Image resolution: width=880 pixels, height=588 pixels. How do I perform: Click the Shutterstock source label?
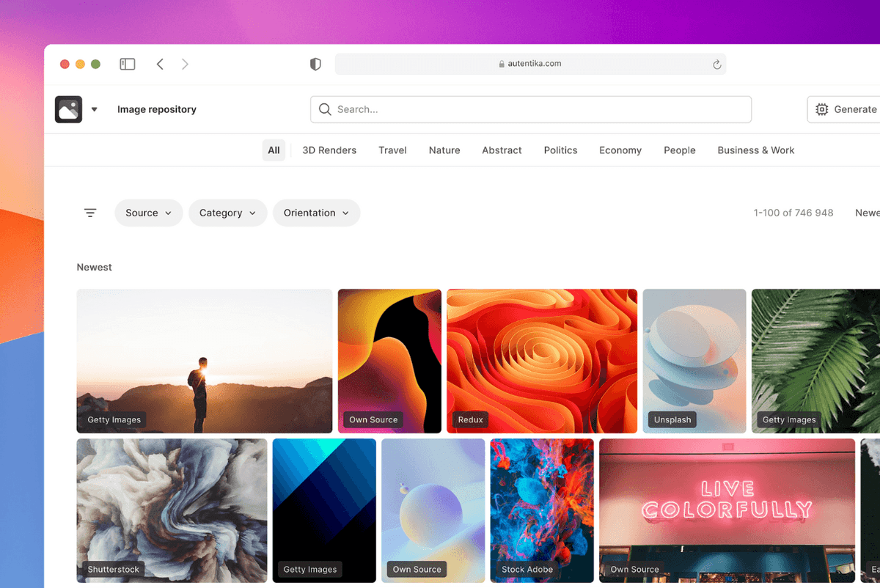[114, 570]
